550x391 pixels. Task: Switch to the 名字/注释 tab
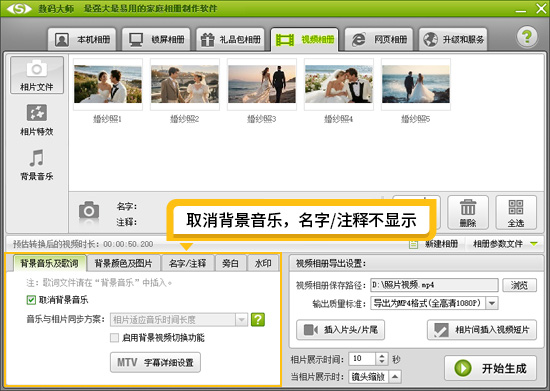click(187, 263)
